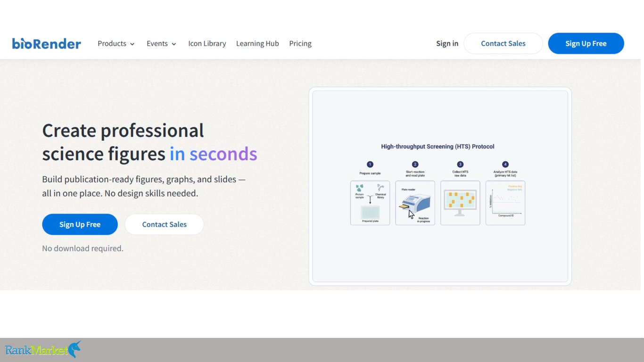The width and height of the screenshot is (644, 362).
Task: Expand the Events dropdown chevron
Action: click(173, 44)
